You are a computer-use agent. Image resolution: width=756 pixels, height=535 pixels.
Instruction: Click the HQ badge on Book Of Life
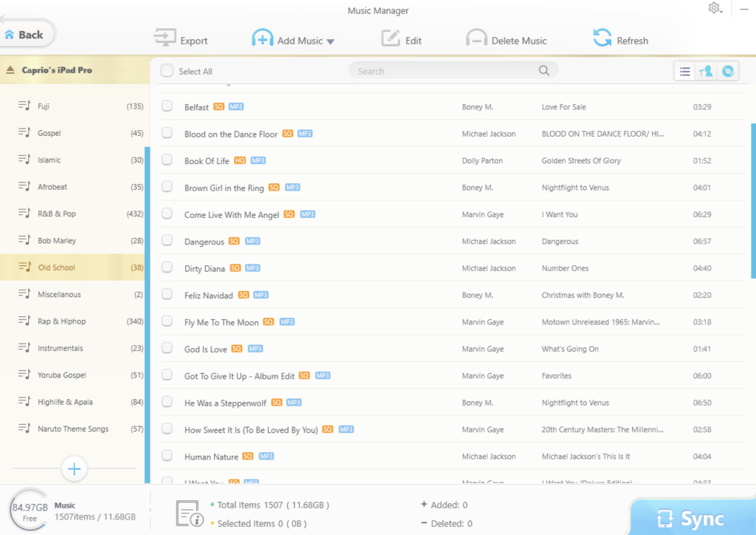click(240, 160)
